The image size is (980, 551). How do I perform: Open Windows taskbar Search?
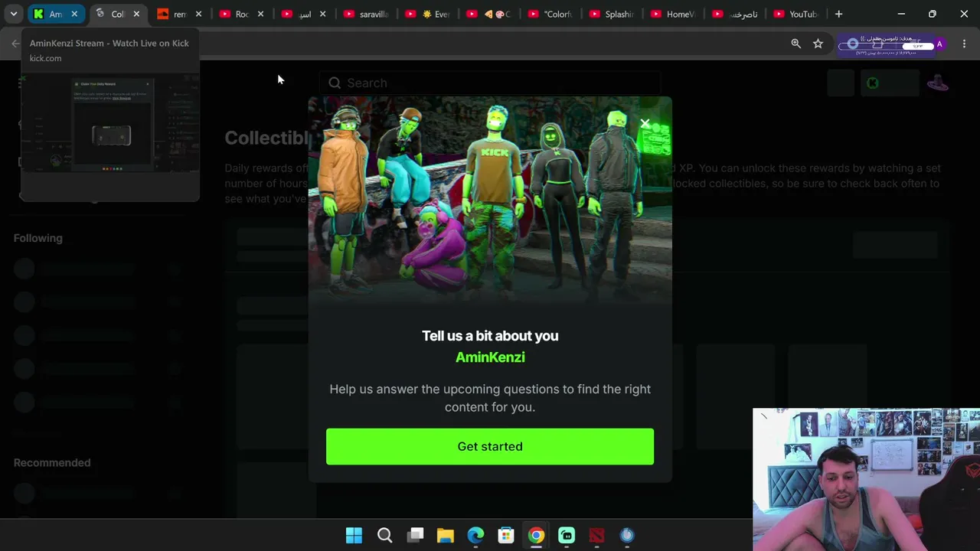[x=384, y=536]
